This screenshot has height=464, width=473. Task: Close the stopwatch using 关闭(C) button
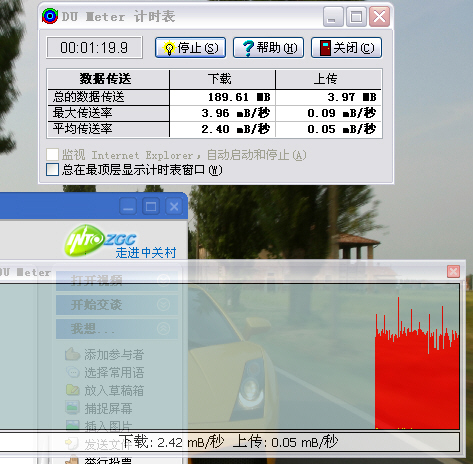(x=346, y=48)
